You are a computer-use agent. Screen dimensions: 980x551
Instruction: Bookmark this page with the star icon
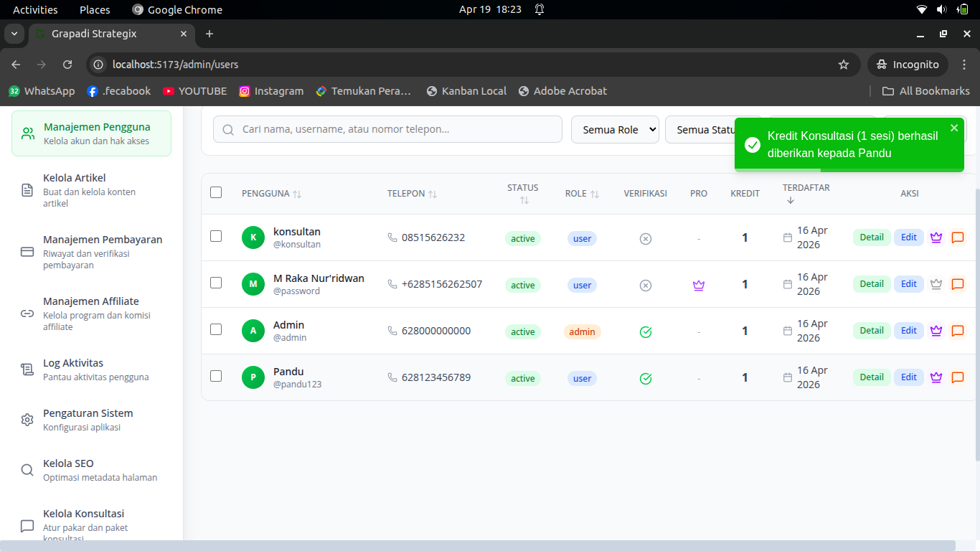click(844, 65)
